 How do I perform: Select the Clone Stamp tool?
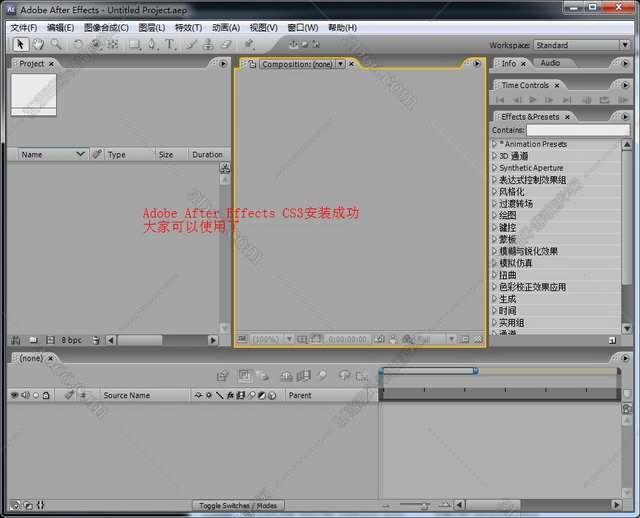coord(208,44)
